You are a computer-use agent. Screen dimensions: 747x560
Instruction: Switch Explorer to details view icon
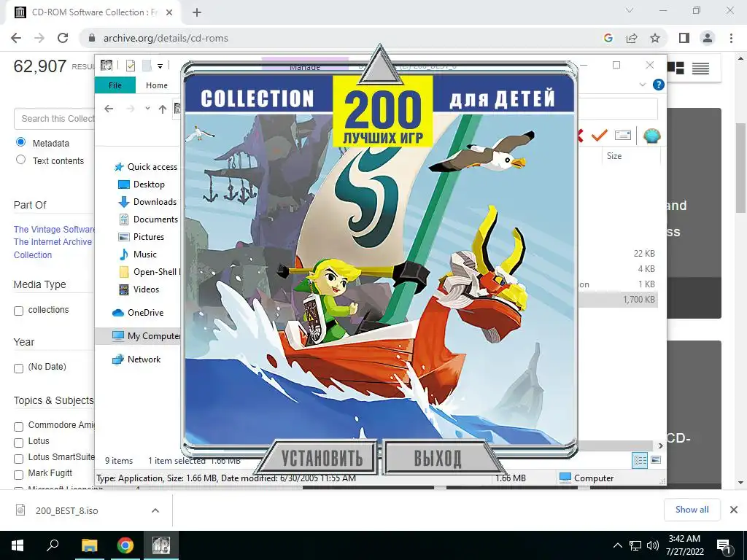[640, 460]
